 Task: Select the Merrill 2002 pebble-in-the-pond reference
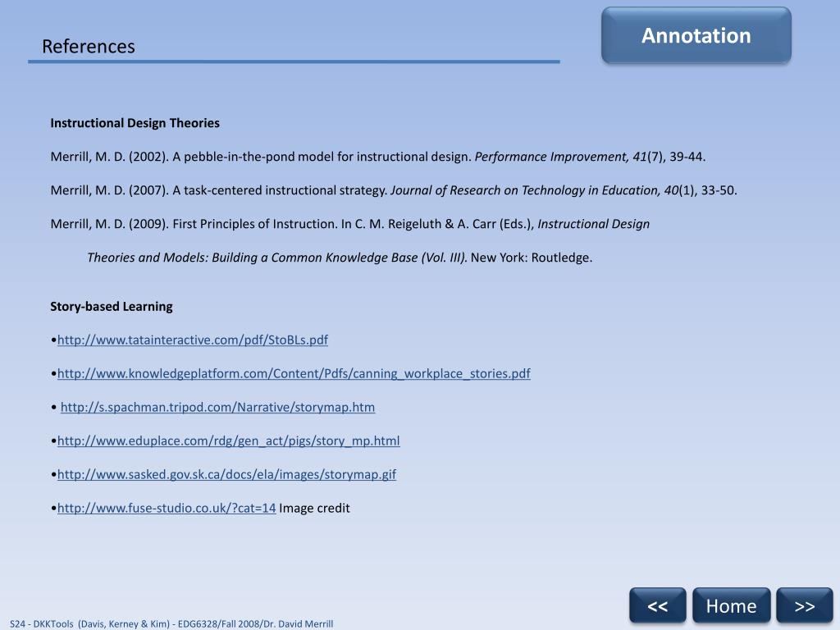click(x=378, y=157)
